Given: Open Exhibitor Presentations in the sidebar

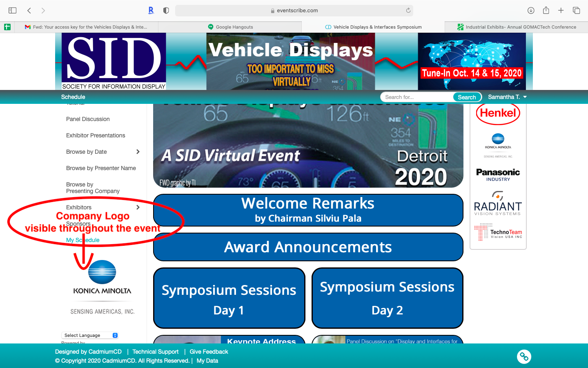Looking at the screenshot, I should [x=96, y=135].
